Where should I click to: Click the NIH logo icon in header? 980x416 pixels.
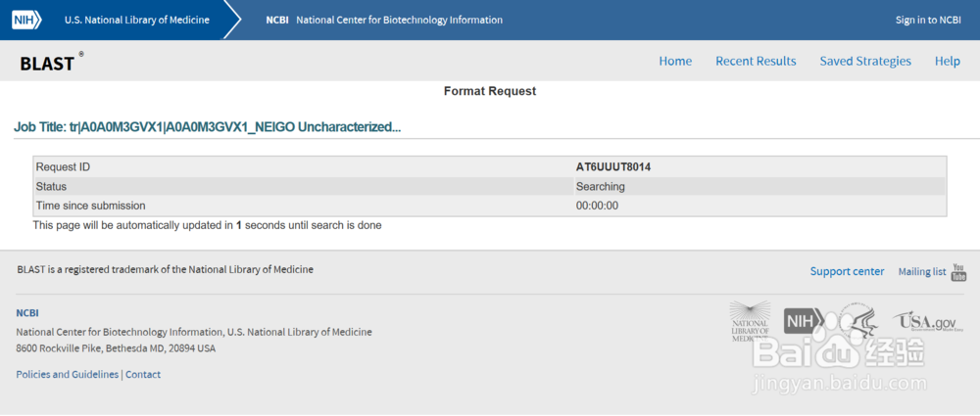click(26, 20)
